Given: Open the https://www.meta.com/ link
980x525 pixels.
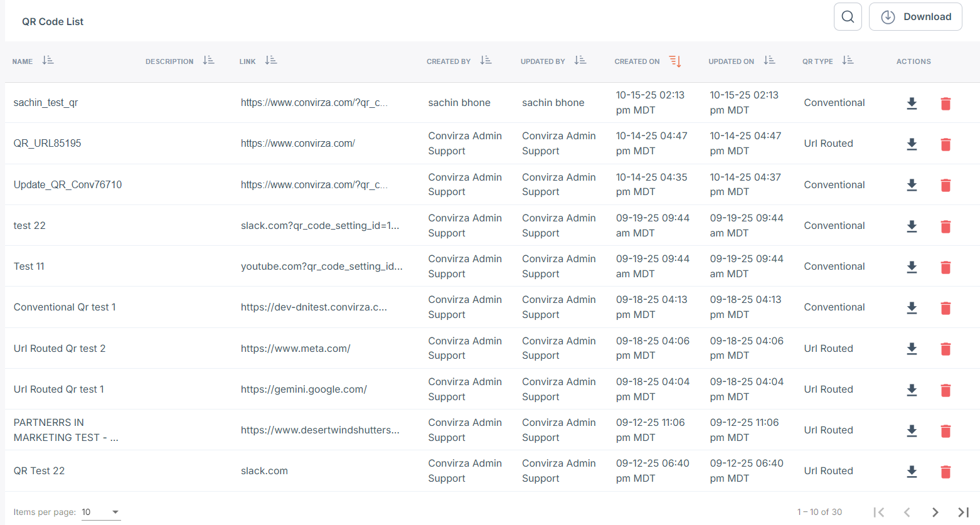Looking at the screenshot, I should click(x=296, y=349).
